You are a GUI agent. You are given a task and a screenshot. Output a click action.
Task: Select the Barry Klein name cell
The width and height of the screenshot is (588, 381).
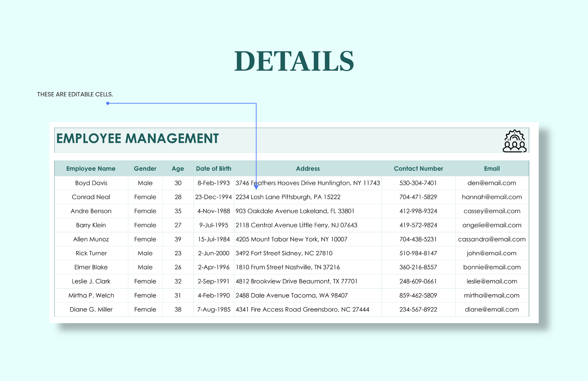pyautogui.click(x=91, y=225)
